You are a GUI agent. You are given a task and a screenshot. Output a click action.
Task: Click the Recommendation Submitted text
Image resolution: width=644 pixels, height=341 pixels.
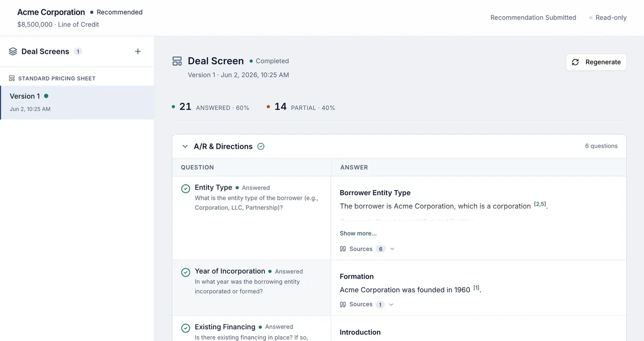coord(533,18)
